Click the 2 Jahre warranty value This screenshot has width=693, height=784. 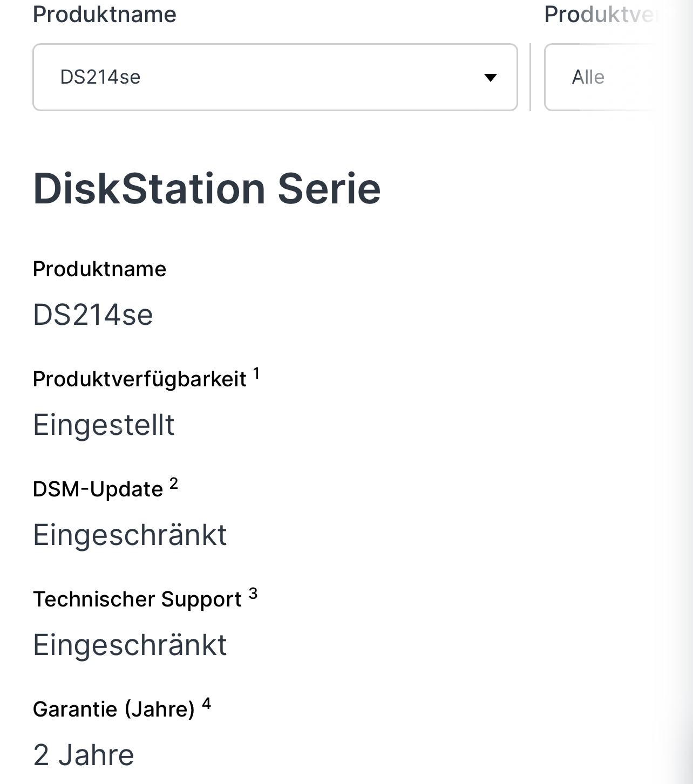coord(83,755)
